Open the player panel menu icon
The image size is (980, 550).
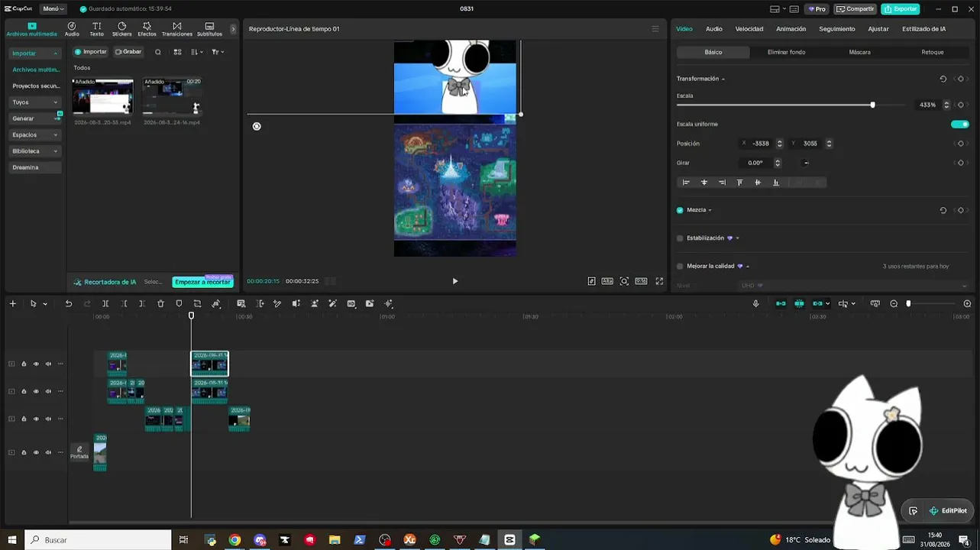[x=655, y=29]
